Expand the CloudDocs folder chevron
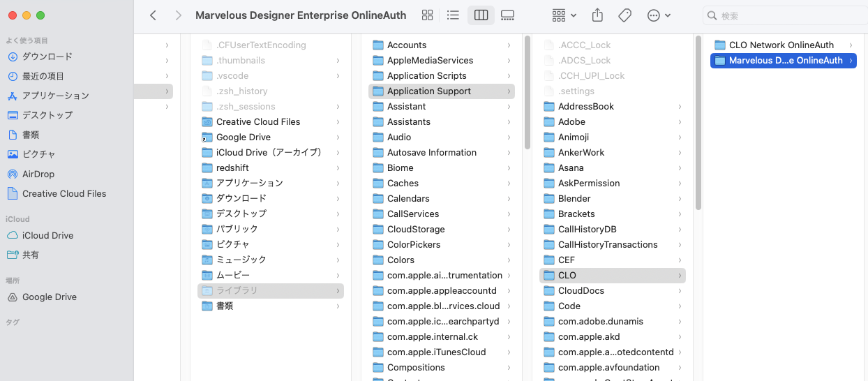This screenshot has width=868, height=381. (680, 290)
